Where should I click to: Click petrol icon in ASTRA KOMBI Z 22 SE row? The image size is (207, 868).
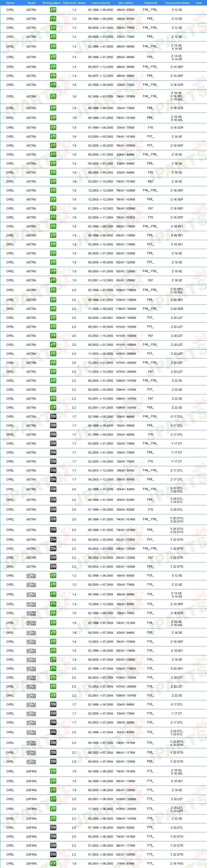click(53, 696)
